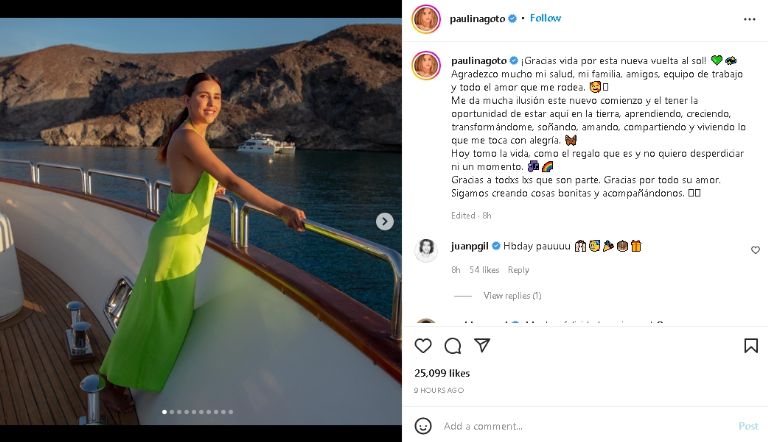Save post with bookmark icon

(750, 345)
